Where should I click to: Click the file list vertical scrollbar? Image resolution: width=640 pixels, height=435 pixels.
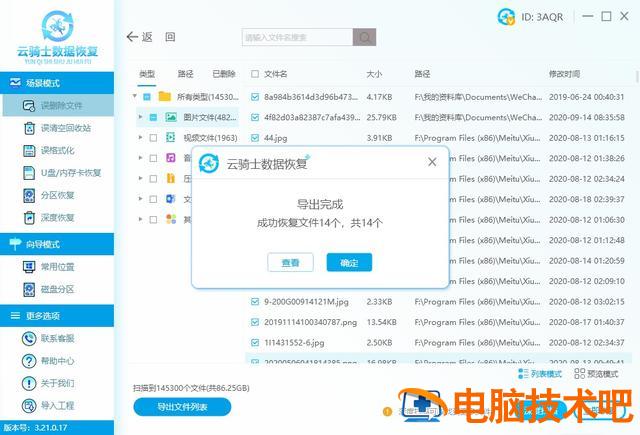click(x=637, y=76)
